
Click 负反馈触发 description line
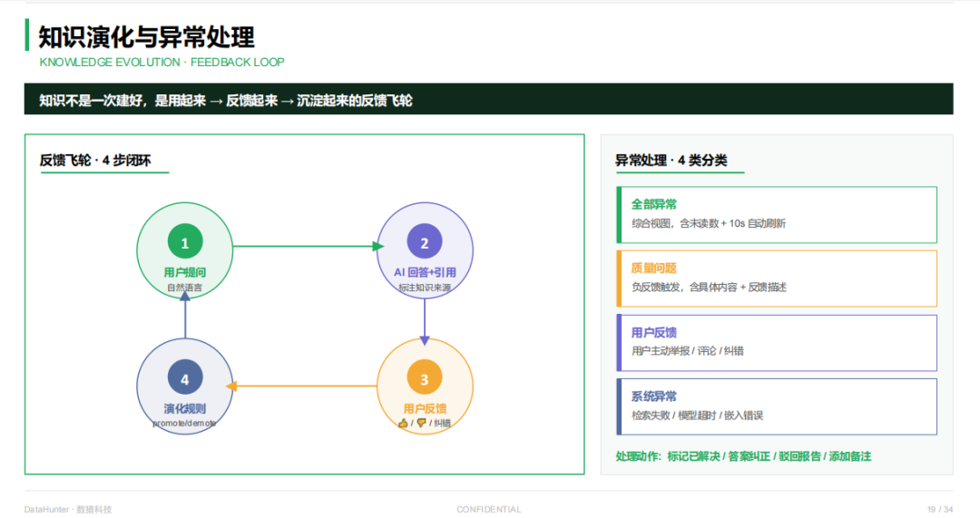pyautogui.click(x=709, y=287)
